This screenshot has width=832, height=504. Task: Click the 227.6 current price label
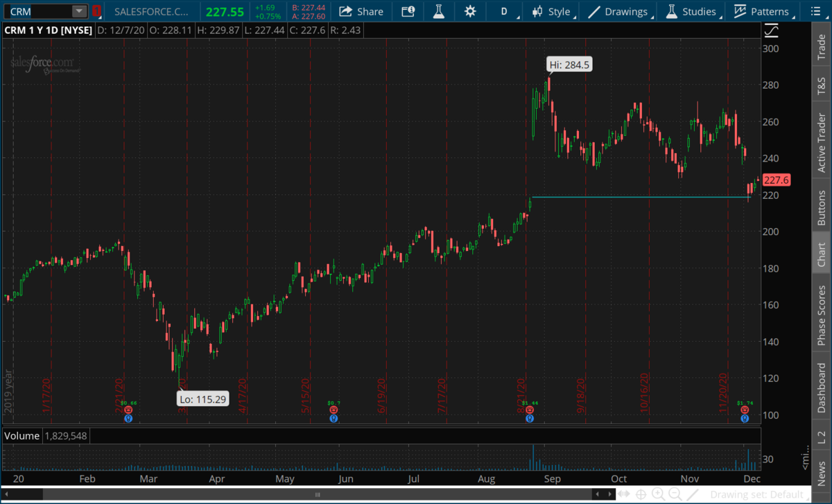(x=777, y=180)
